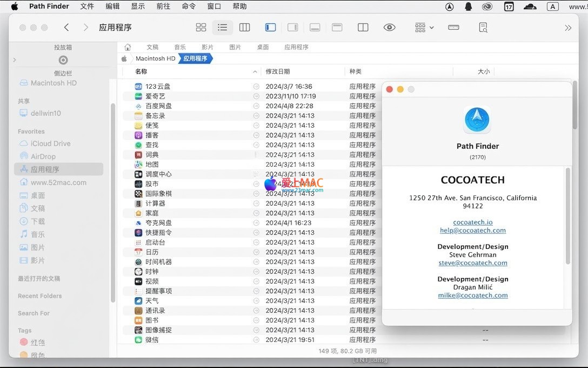Expand the toolbar overflow chevrons
The height and width of the screenshot is (368, 588).
pos(567,28)
